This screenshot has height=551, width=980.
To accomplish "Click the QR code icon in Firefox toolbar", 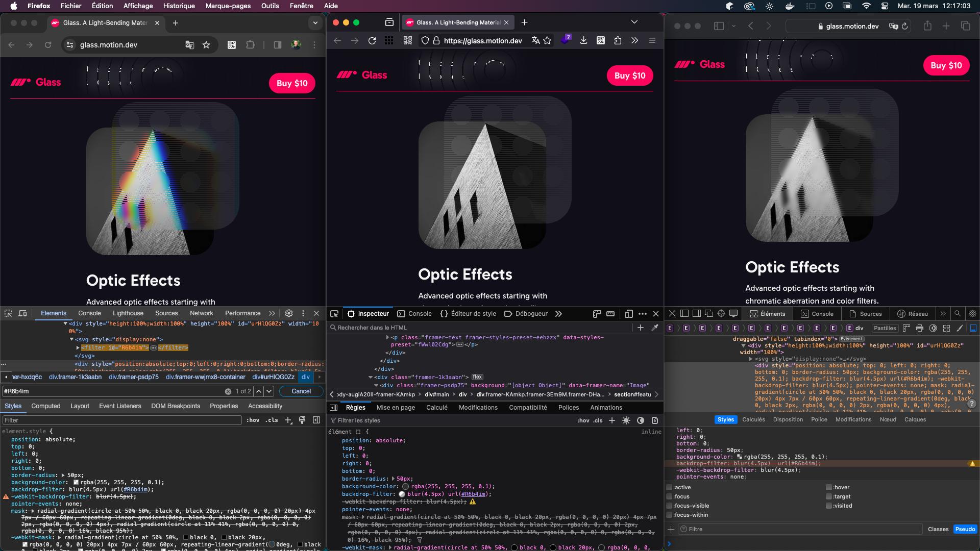I will [408, 40].
